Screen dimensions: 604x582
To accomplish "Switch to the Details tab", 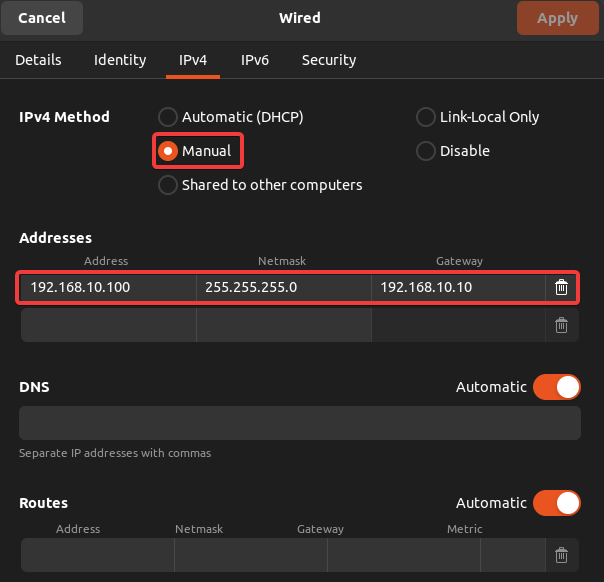I will coord(38,60).
